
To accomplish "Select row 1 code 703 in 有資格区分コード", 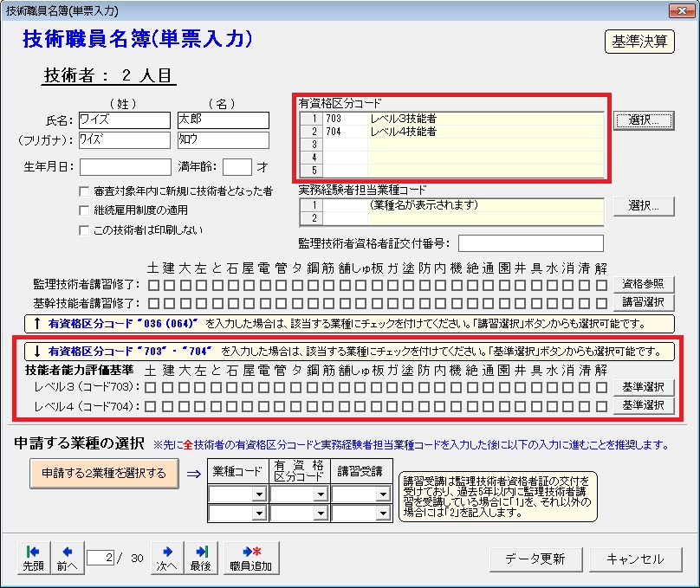I will pos(451,119).
